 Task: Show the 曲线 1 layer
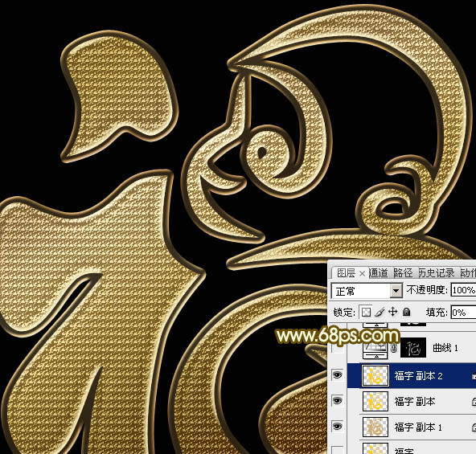[338, 348]
